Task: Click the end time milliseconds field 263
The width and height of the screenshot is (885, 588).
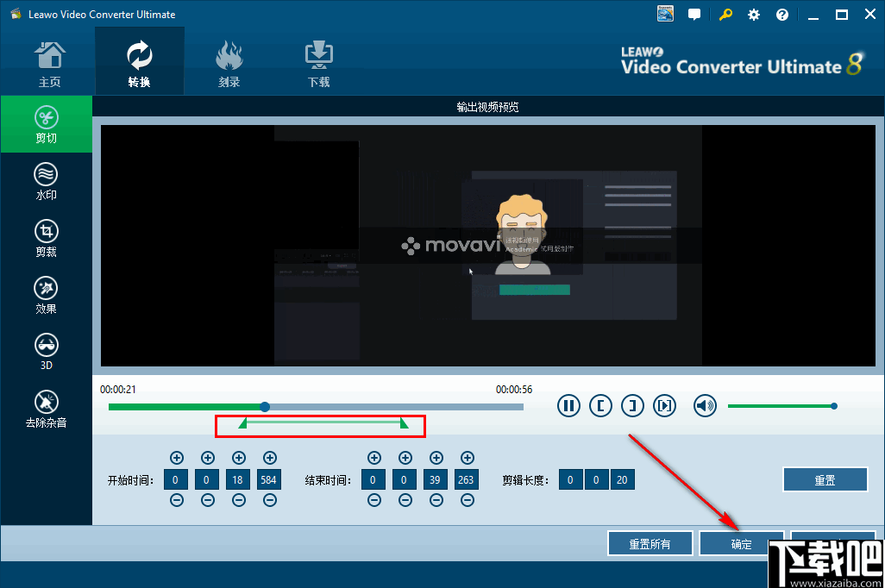Action: coord(466,479)
